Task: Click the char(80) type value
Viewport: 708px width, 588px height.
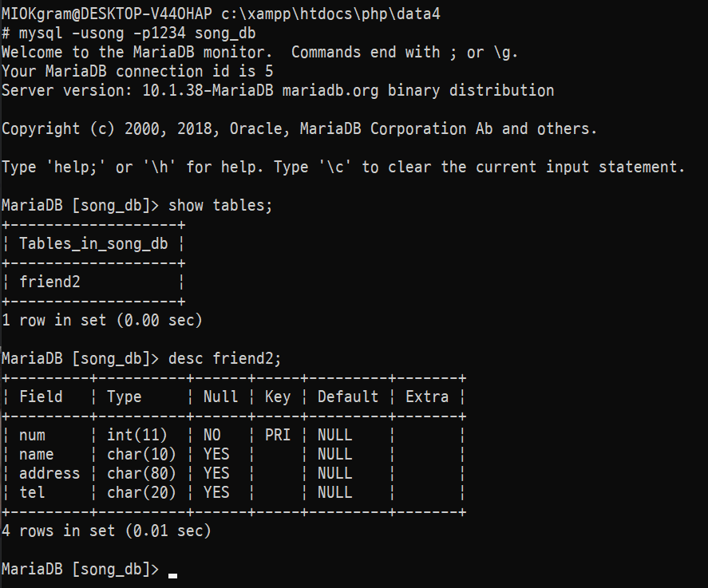Action: click(x=141, y=473)
